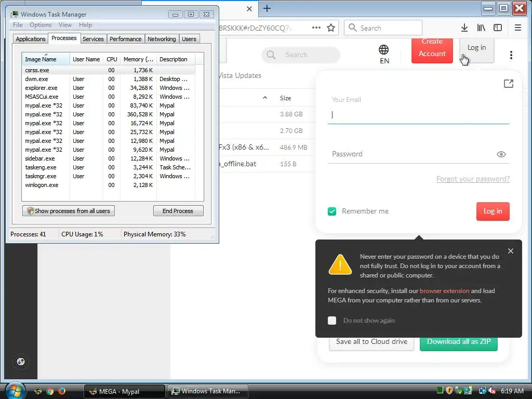
Task: Toggle password visibility eye icon
Action: point(501,154)
